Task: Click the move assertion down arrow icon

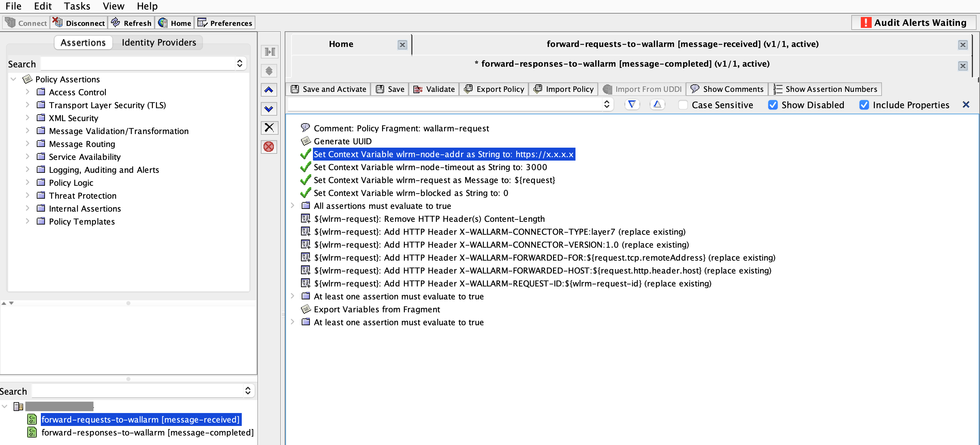Action: point(269,109)
